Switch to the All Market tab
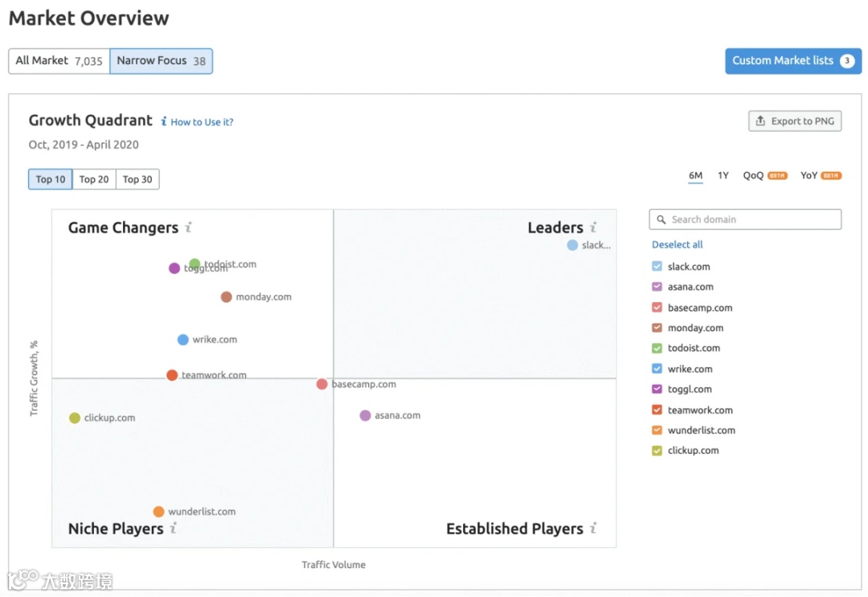Viewport: 868px width, 597px height. point(59,61)
